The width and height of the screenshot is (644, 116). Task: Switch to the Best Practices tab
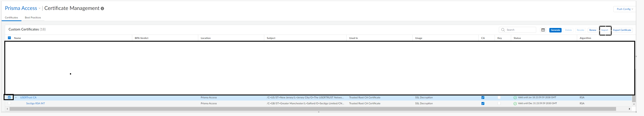[33, 17]
